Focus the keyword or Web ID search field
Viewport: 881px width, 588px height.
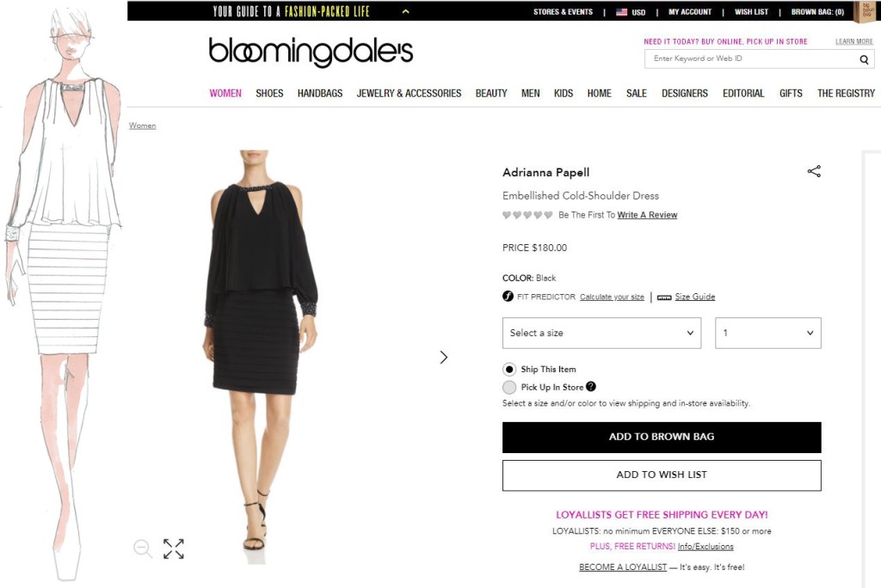[x=753, y=58]
